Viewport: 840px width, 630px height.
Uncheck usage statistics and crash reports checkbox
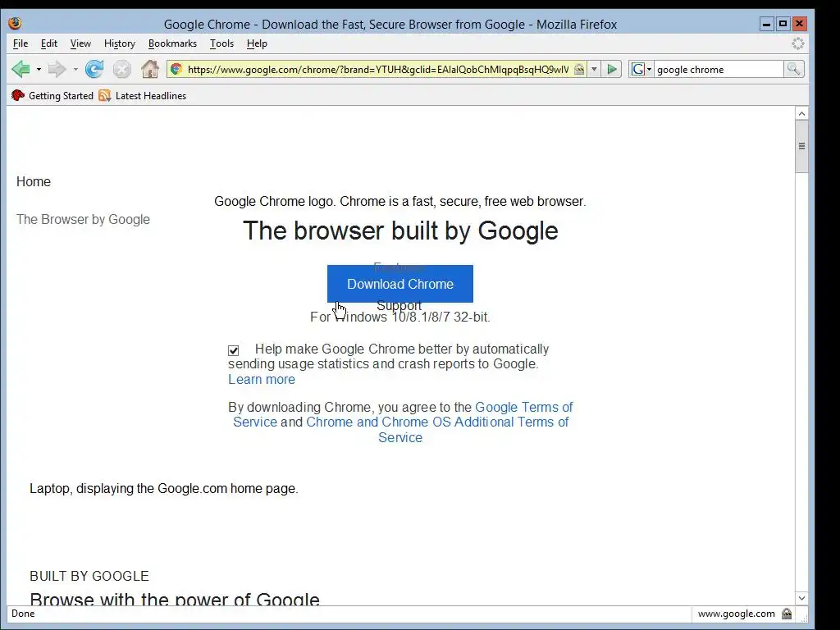(x=233, y=350)
